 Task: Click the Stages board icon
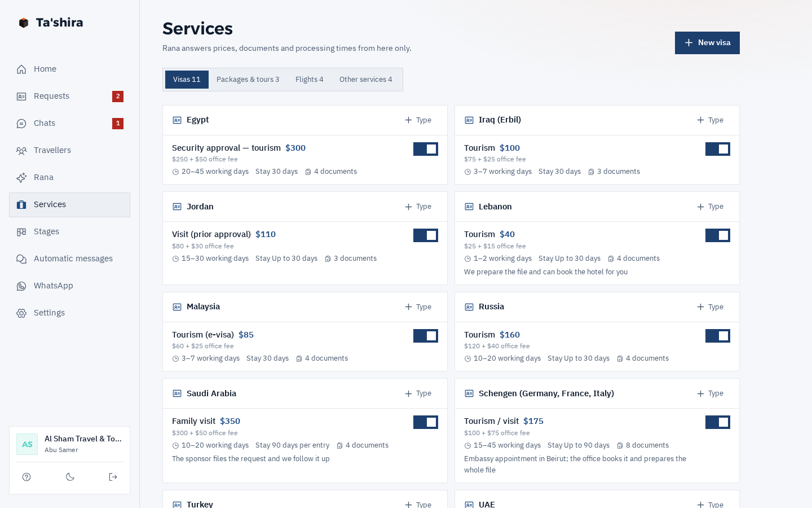pos(21,232)
